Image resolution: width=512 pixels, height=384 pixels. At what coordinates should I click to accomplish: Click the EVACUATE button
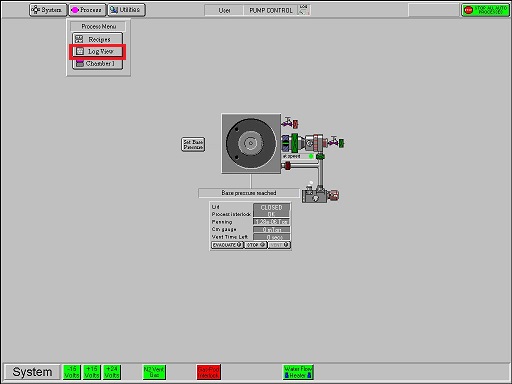coord(227,245)
